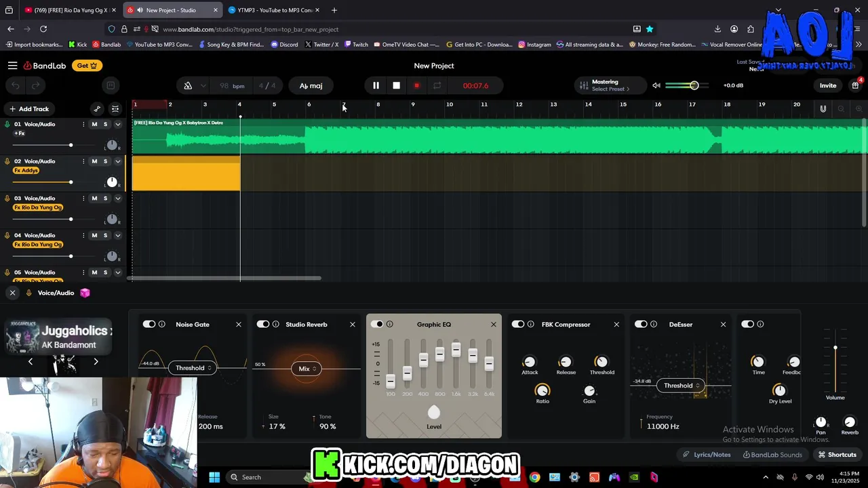Pause playback
Screen dimensions: 868x488
(376, 85)
